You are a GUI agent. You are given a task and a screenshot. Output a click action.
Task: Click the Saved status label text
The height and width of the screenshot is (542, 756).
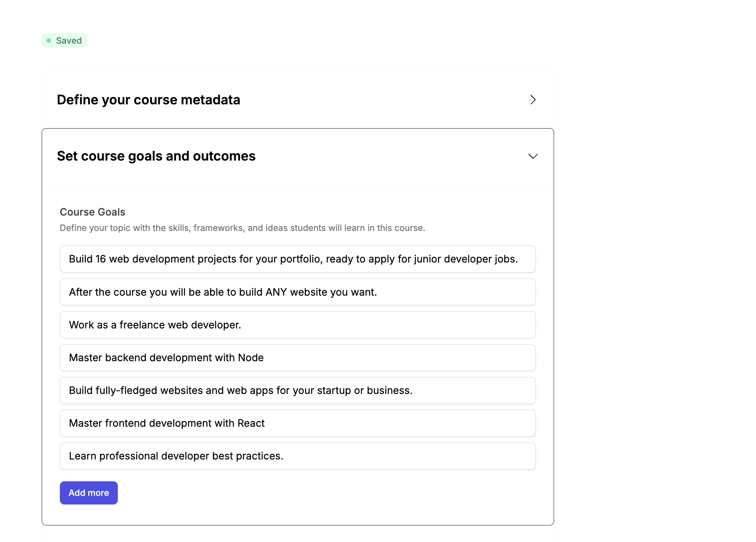coord(69,40)
